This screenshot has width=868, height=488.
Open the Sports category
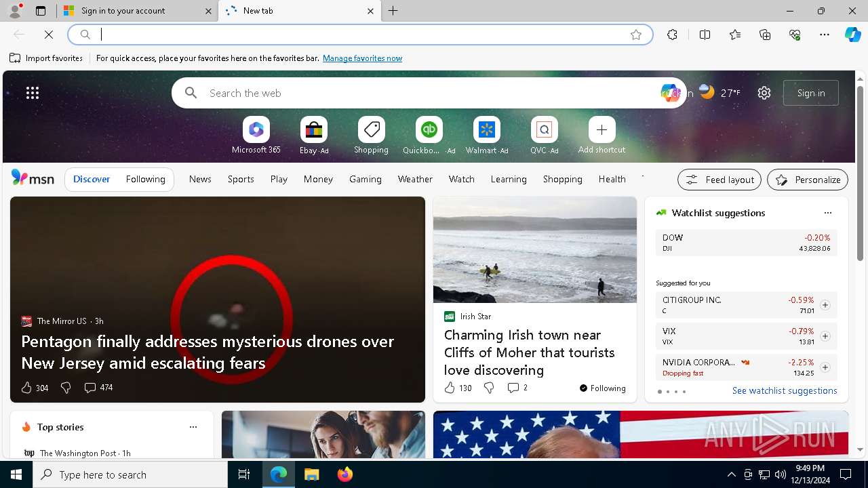(x=241, y=179)
